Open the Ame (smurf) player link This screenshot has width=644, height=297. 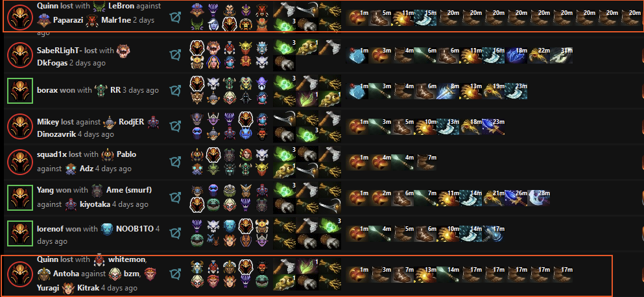coord(129,190)
